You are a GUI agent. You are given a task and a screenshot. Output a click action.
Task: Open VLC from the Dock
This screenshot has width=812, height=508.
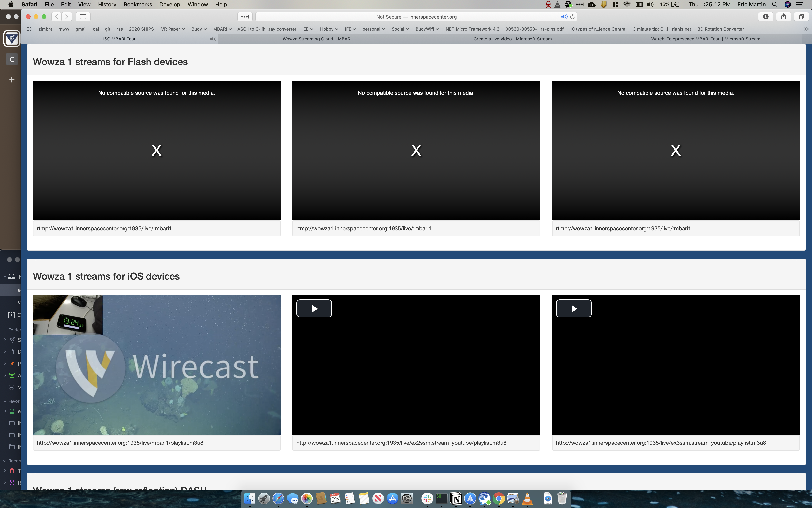coord(527,499)
